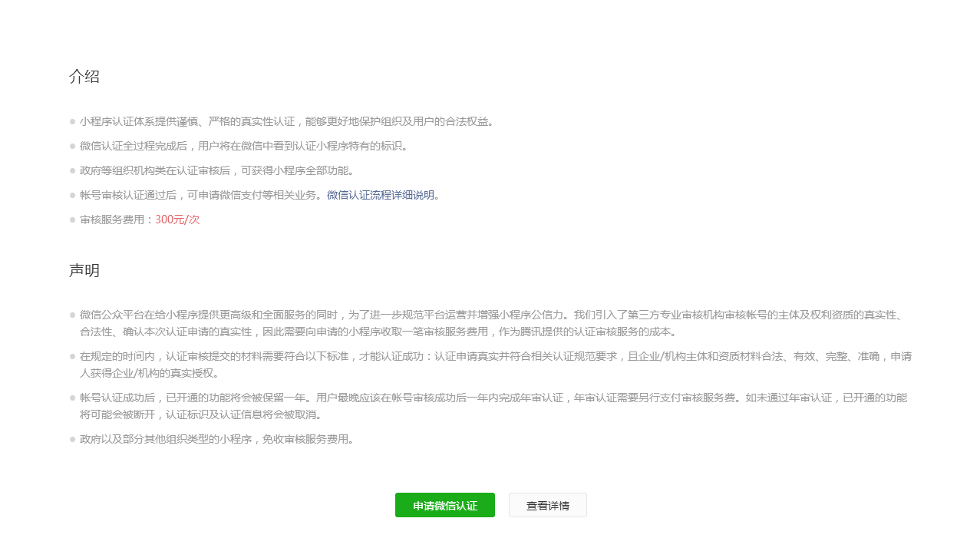
Task: Click the red 300元/次 price text
Action: tap(177, 219)
